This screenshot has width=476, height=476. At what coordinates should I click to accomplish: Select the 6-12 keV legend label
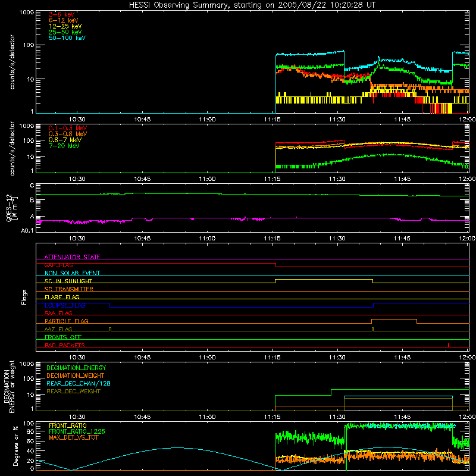pos(64,20)
